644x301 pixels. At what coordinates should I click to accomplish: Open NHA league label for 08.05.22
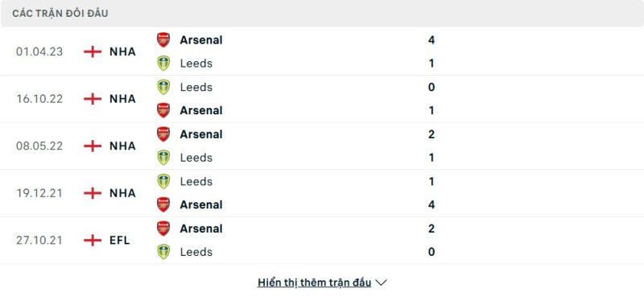(122, 146)
